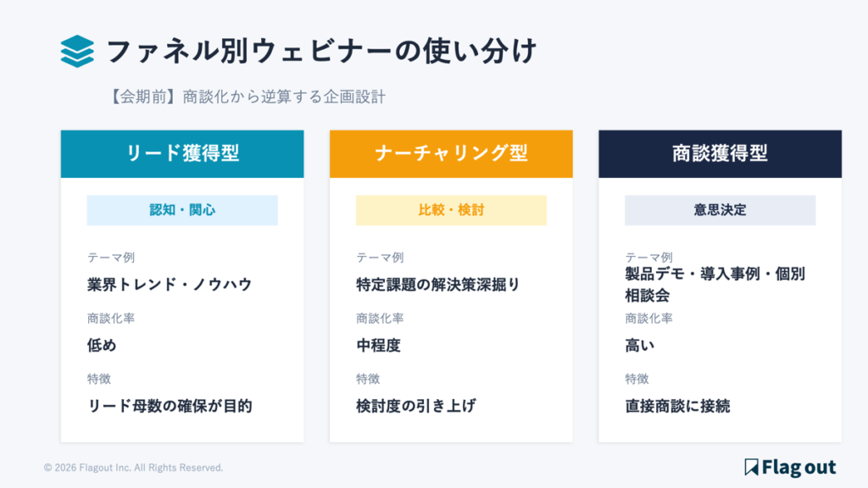This screenshot has height=488, width=868.
Task: Click the text リード母数の確保が目的
Action: click(170, 406)
